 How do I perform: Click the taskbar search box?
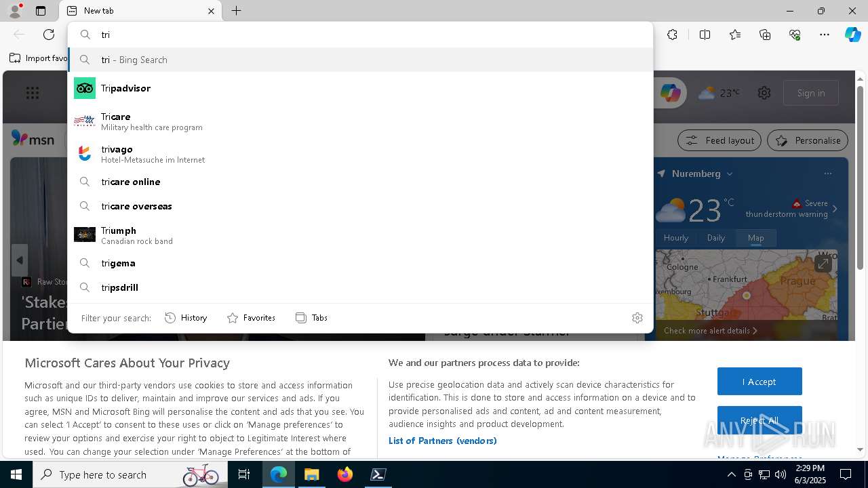click(x=130, y=474)
